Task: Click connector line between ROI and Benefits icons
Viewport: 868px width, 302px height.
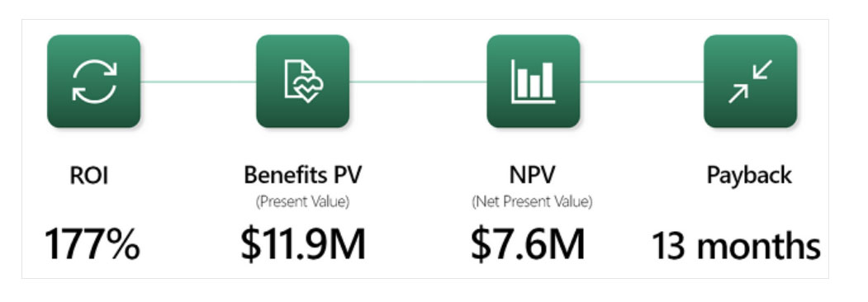Action: pos(198,82)
